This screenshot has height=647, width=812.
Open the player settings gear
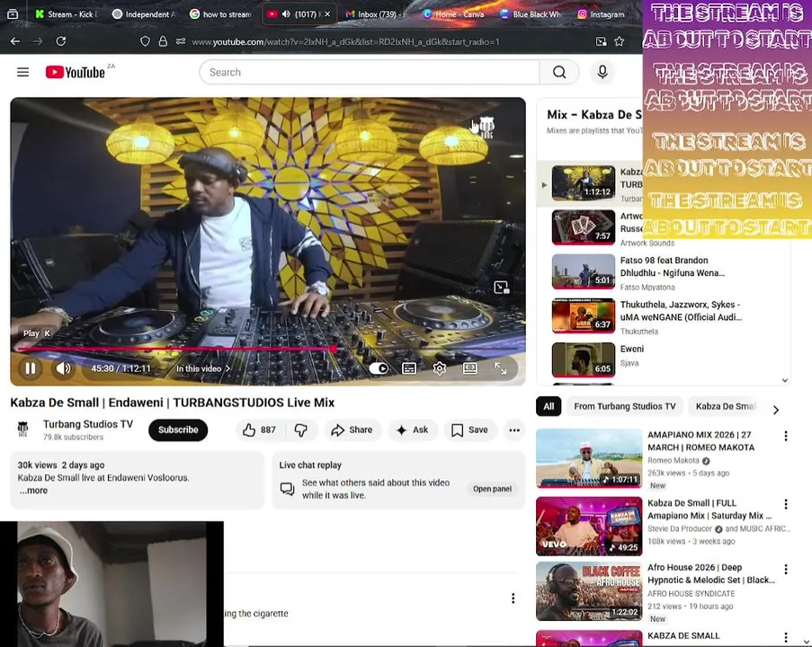[x=440, y=368]
